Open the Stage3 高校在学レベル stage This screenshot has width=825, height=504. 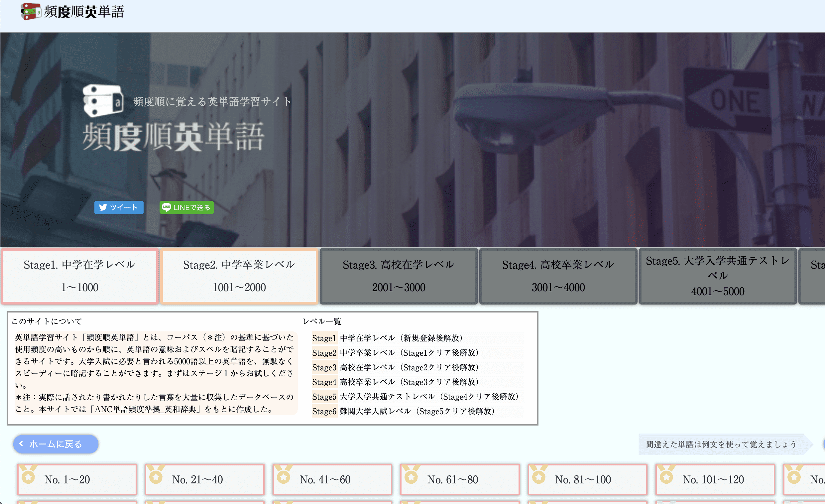coord(399,276)
